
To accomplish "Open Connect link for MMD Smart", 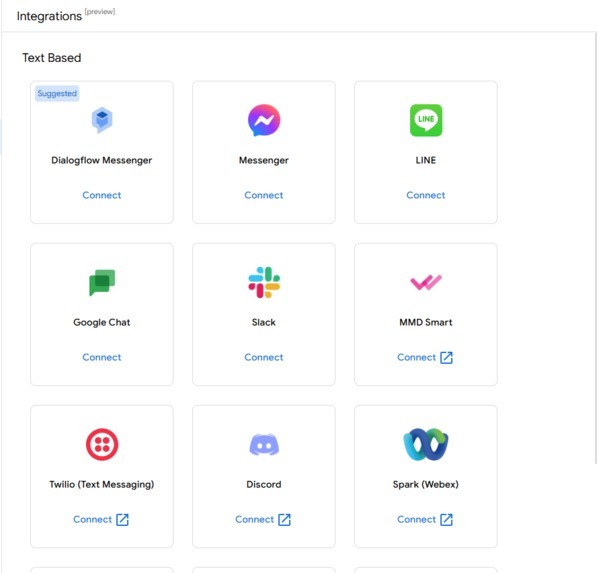I will point(417,358).
